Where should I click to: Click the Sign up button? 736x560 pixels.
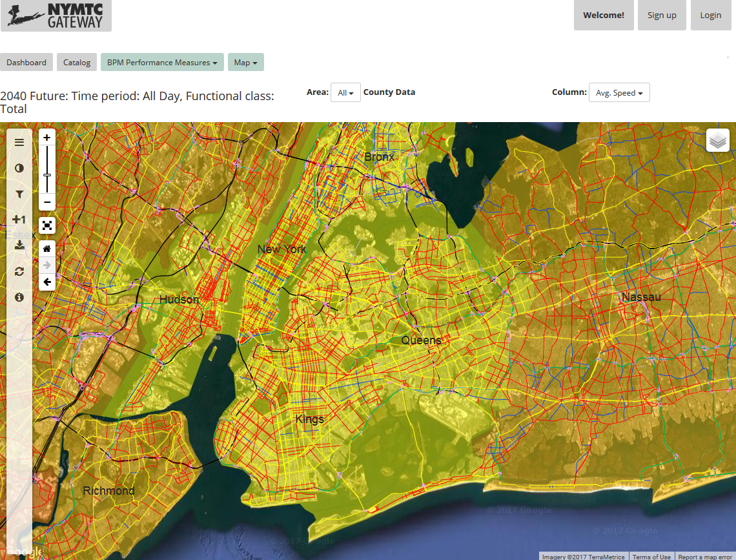point(662,15)
